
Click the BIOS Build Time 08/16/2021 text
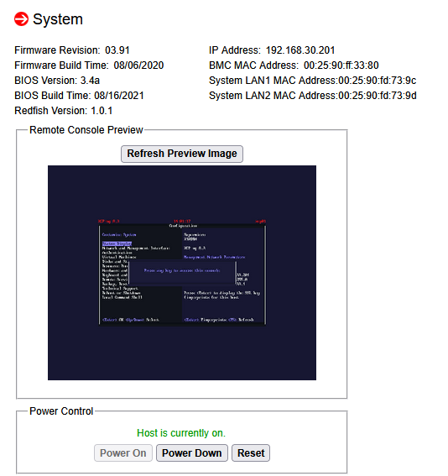click(79, 96)
